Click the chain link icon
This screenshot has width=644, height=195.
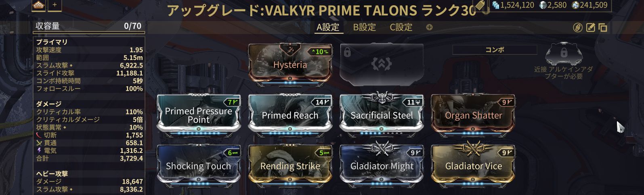pyautogui.click(x=578, y=28)
